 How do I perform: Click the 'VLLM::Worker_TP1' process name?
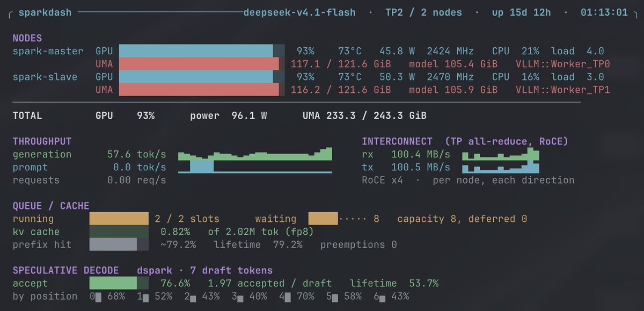coord(563,90)
